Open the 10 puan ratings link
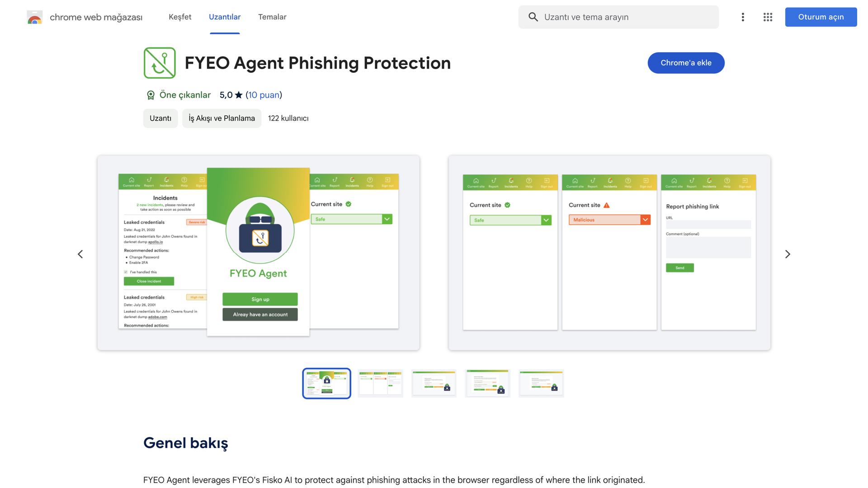868x488 pixels. tap(264, 95)
